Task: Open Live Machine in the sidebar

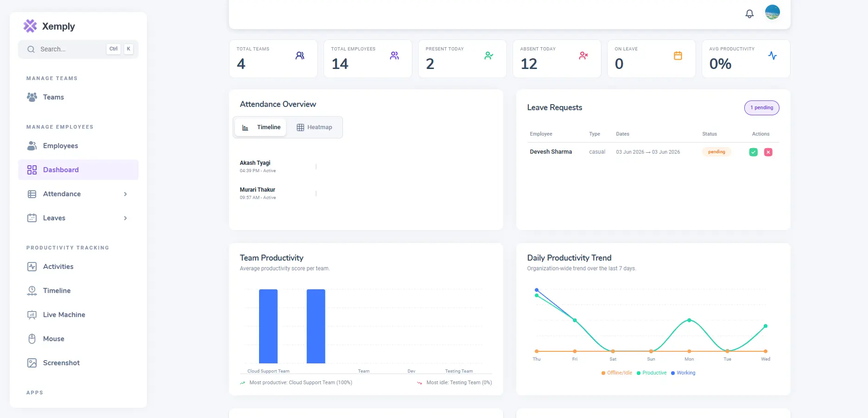Action: (x=78, y=315)
